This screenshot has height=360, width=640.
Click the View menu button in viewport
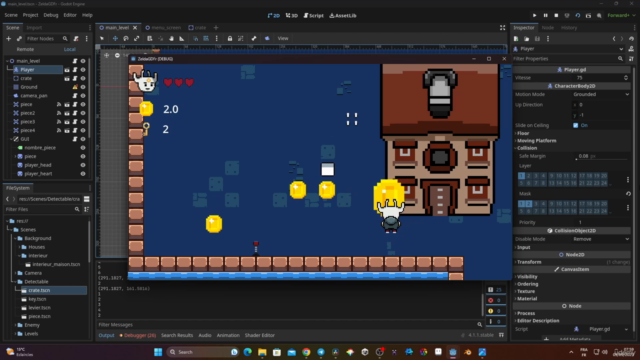pyautogui.click(x=283, y=38)
